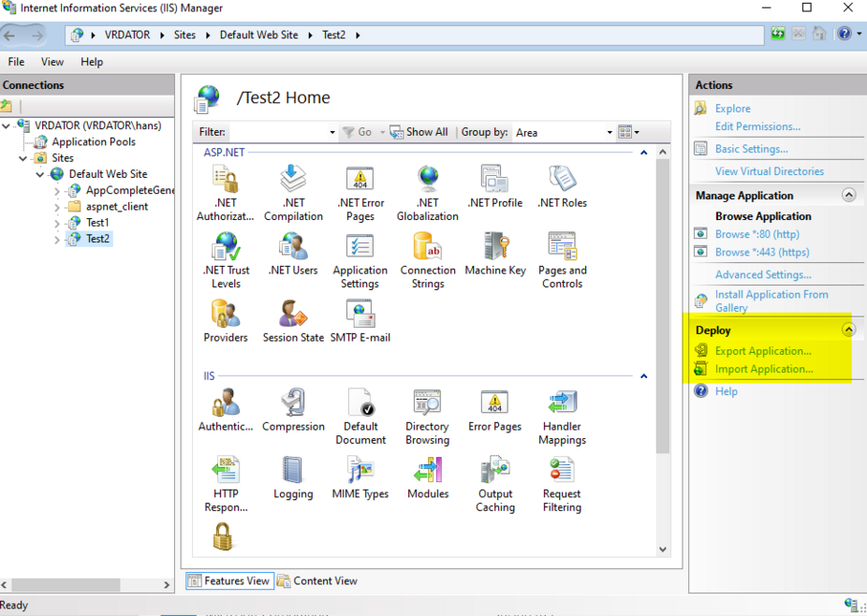Open the Request Filtering feature
The image size is (867, 616).
[x=563, y=484]
